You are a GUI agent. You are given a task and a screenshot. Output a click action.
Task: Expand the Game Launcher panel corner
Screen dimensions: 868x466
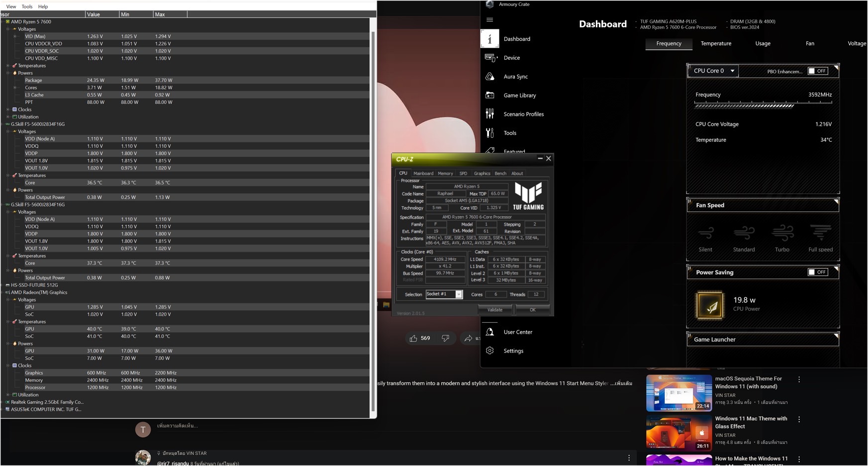click(836, 336)
